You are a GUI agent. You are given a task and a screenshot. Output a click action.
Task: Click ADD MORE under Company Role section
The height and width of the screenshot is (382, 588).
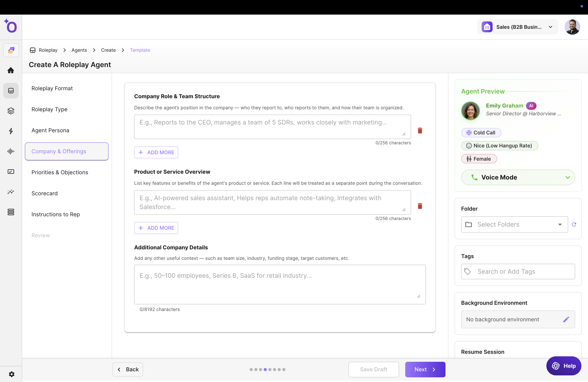[x=156, y=152]
